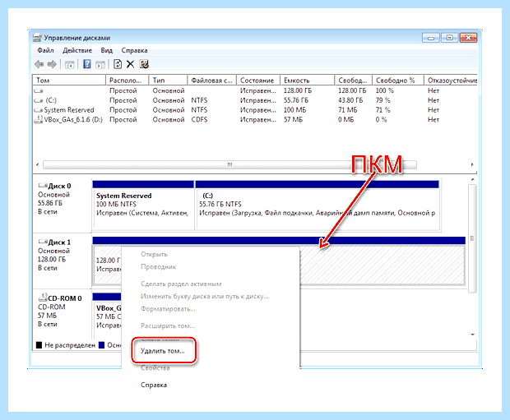Open the Файл menu

click(45, 50)
